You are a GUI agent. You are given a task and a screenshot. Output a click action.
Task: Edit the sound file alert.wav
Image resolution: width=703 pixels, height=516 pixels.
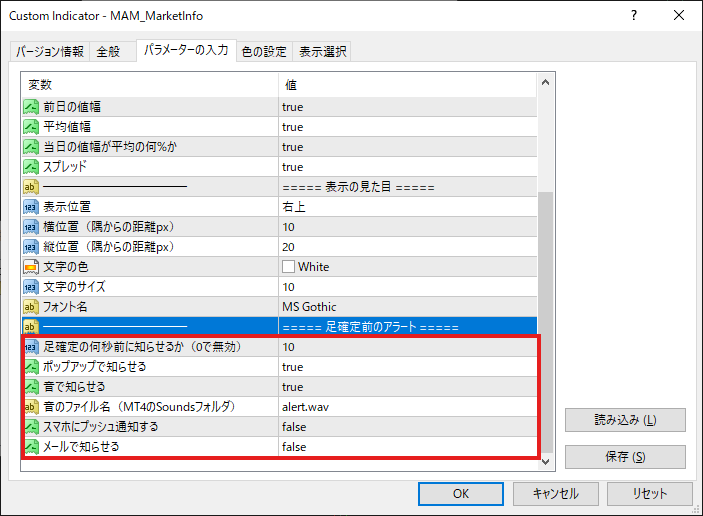point(407,407)
